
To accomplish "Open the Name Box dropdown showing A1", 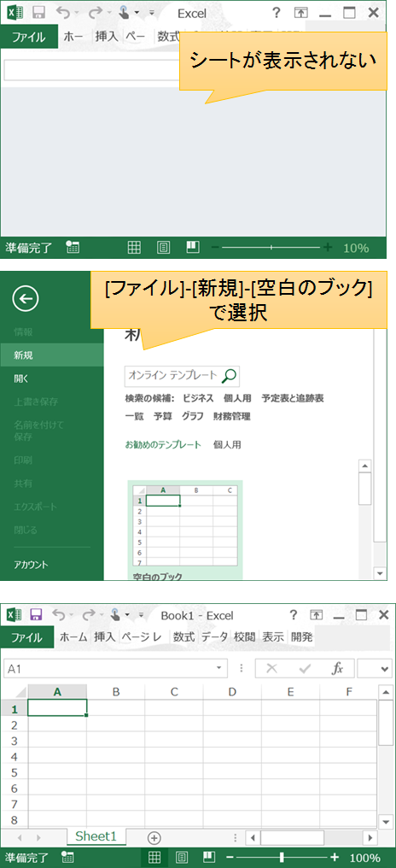I will [219, 668].
